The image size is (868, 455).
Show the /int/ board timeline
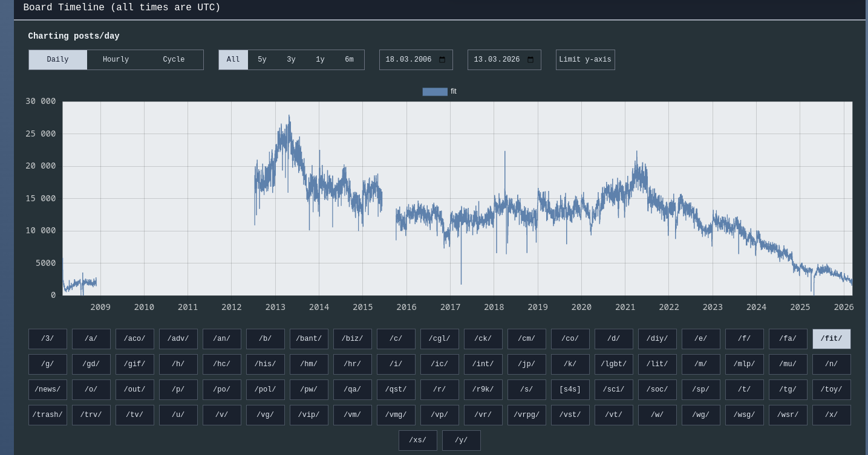[483, 364]
